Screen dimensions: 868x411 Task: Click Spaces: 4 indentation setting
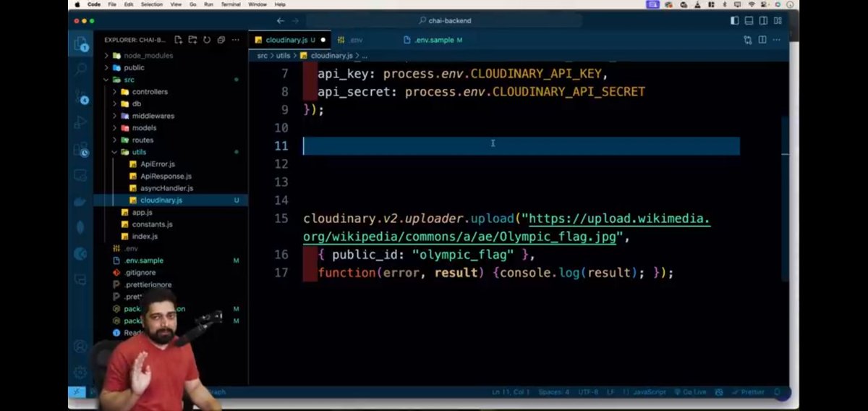click(554, 391)
